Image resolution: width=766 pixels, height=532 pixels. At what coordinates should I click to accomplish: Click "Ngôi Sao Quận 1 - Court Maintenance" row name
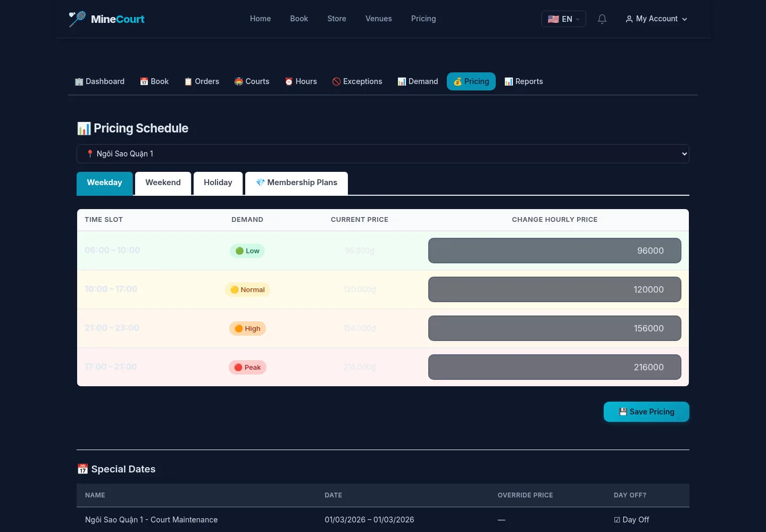(x=152, y=520)
